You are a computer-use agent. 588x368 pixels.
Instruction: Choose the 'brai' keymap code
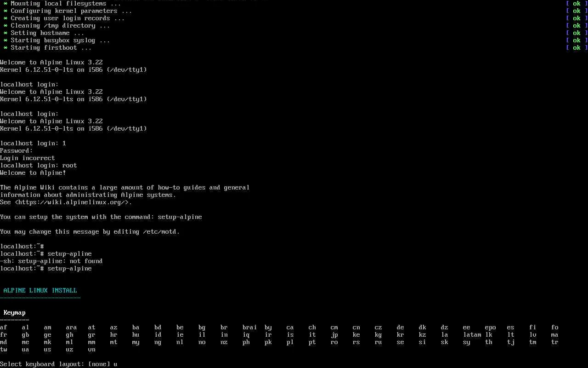click(x=250, y=327)
